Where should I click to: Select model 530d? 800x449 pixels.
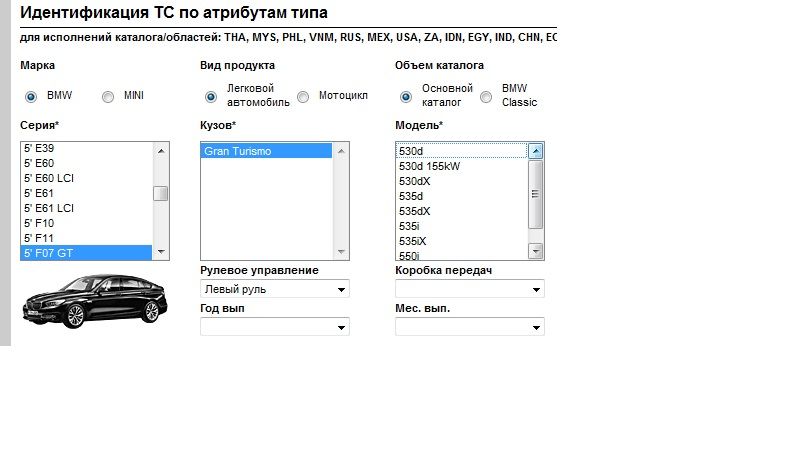(x=461, y=151)
